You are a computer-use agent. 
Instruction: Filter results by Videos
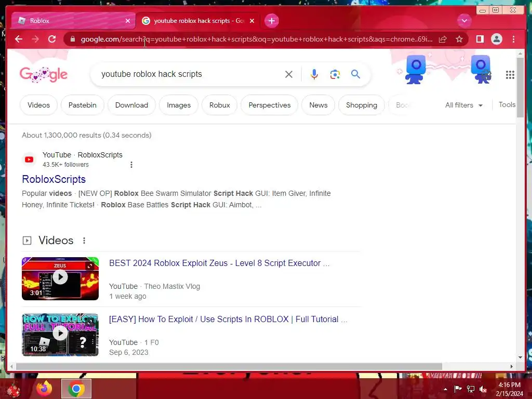38,105
